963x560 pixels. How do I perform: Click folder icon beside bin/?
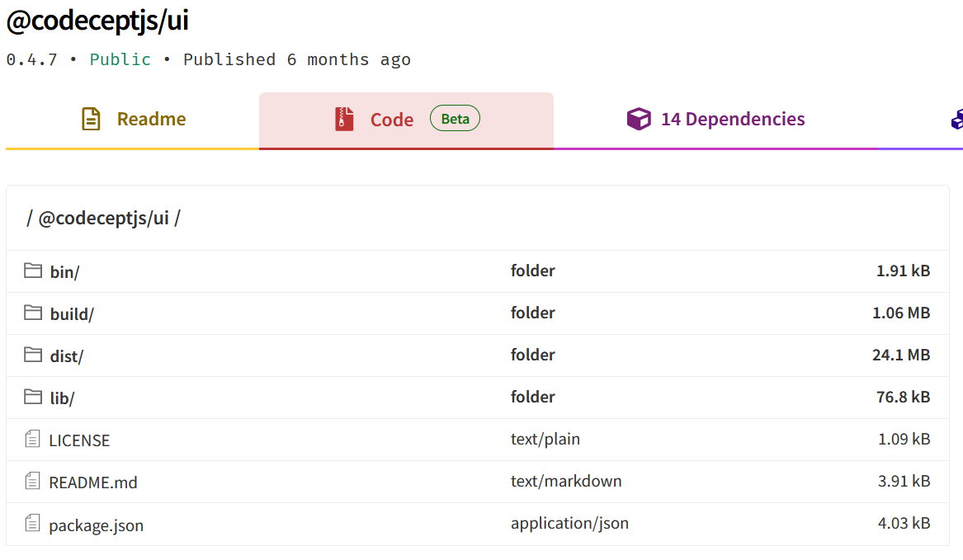coord(33,271)
